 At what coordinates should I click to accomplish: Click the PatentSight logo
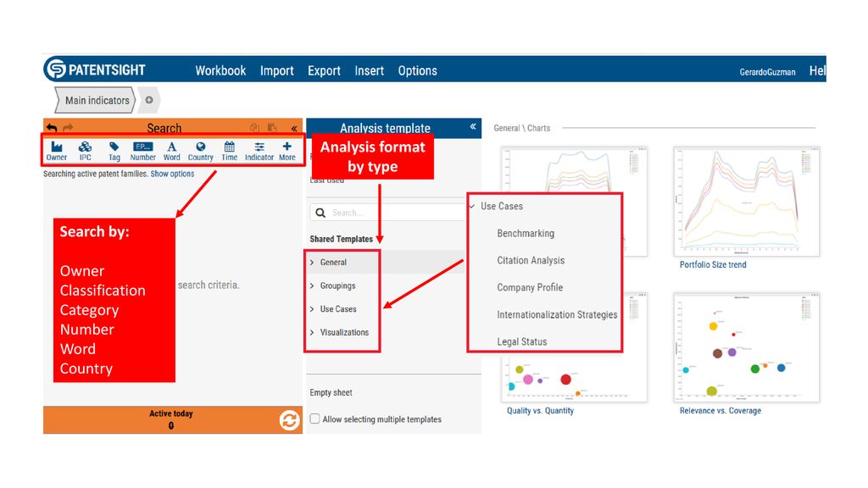96,69
